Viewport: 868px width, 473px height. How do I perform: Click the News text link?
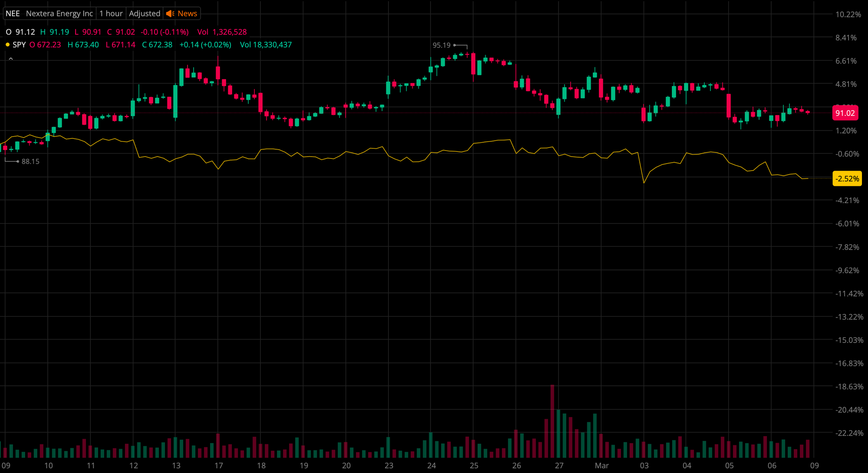(x=187, y=13)
